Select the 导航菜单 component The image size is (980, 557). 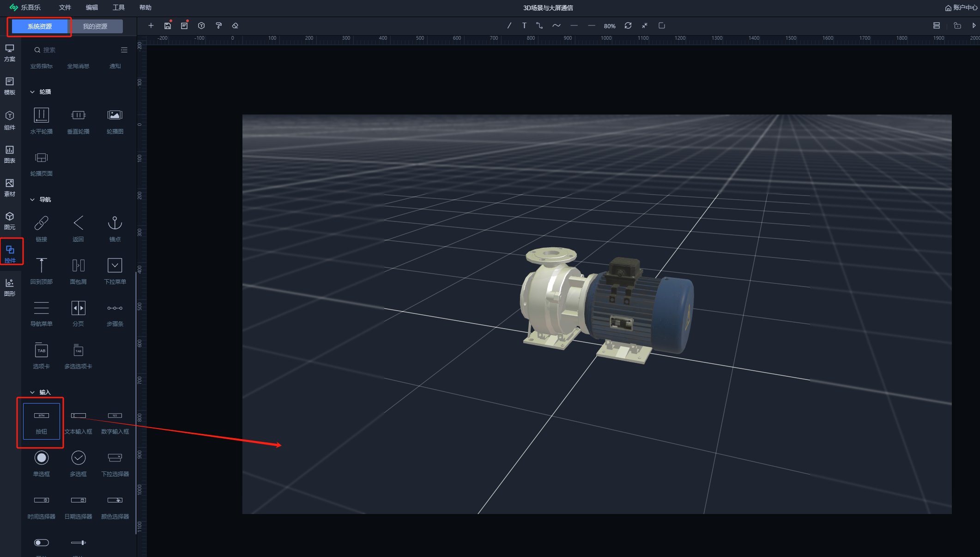pos(42,313)
